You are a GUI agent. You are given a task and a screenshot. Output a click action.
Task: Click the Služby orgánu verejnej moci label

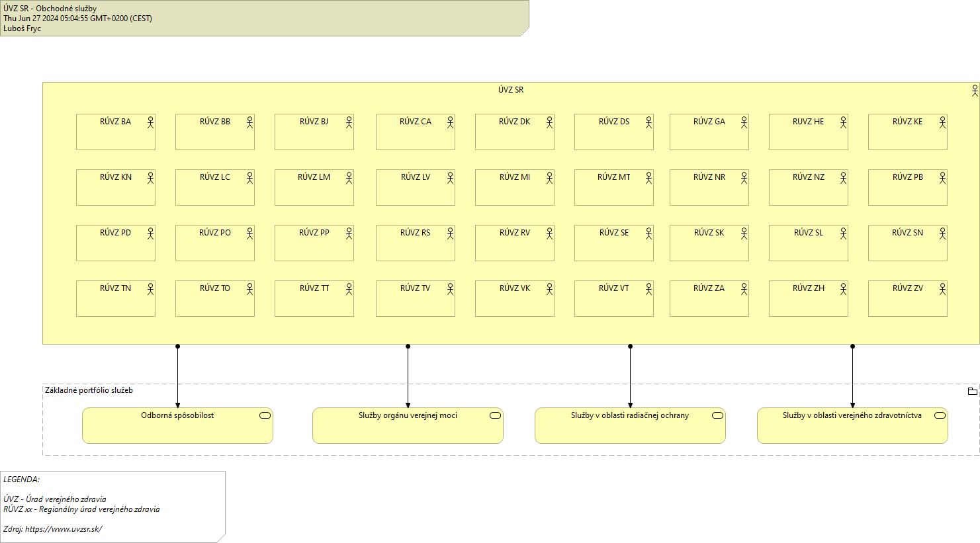point(408,415)
